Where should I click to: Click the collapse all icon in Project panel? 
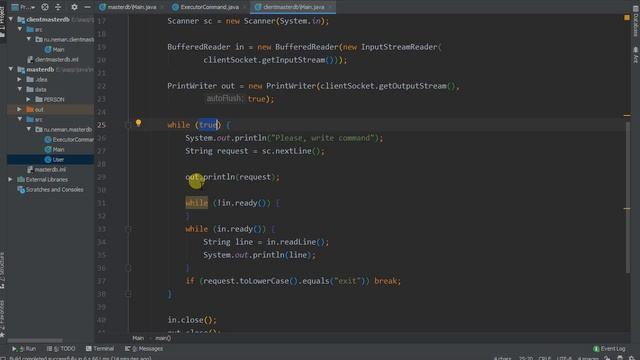click(x=58, y=7)
